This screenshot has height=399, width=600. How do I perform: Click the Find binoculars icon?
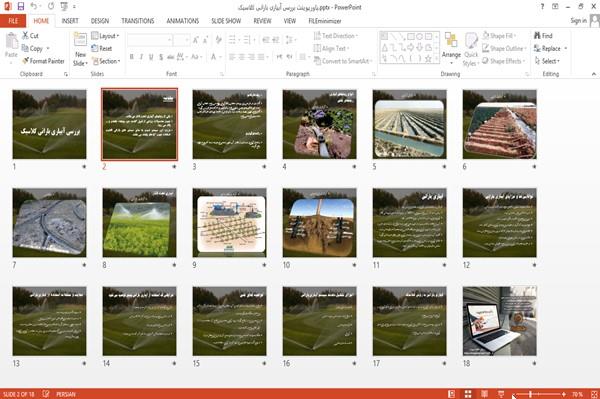(537, 36)
